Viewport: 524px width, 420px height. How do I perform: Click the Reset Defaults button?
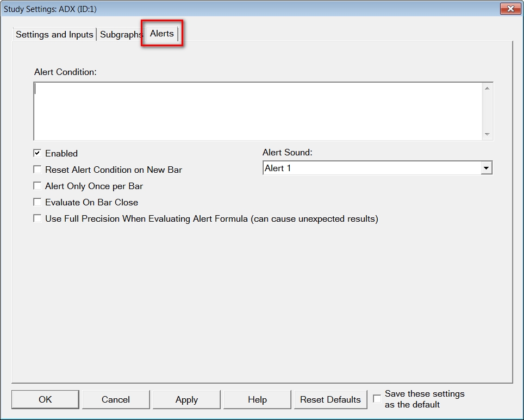pos(330,399)
